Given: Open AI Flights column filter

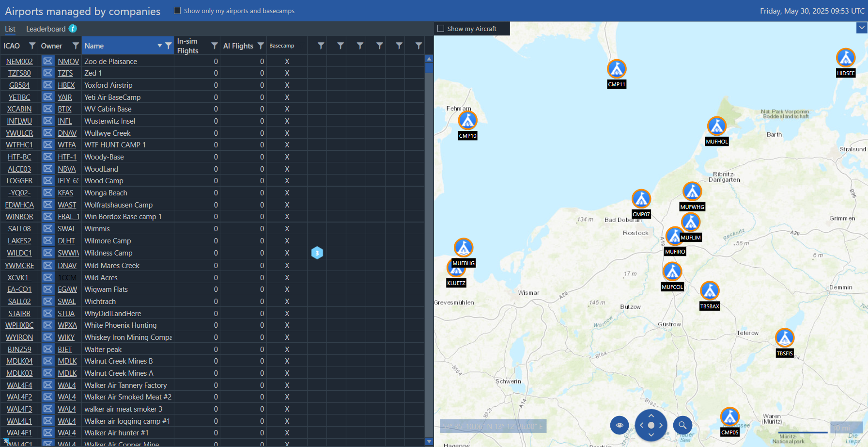Looking at the screenshot, I should tap(261, 46).
